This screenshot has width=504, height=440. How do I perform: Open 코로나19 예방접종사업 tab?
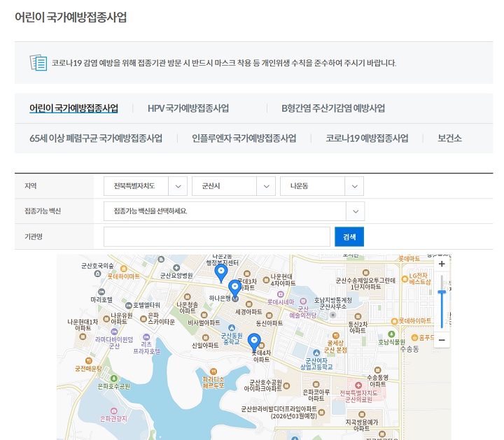pos(367,138)
